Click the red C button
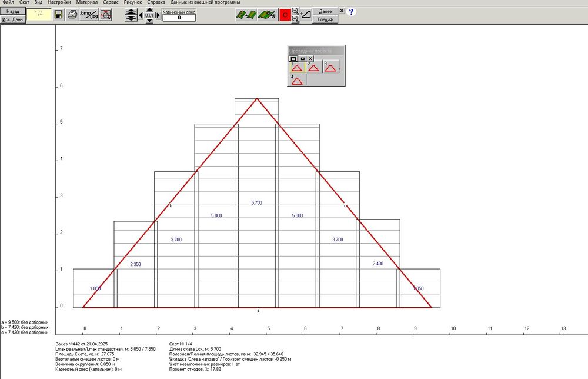The image size is (588, 379). pos(285,15)
